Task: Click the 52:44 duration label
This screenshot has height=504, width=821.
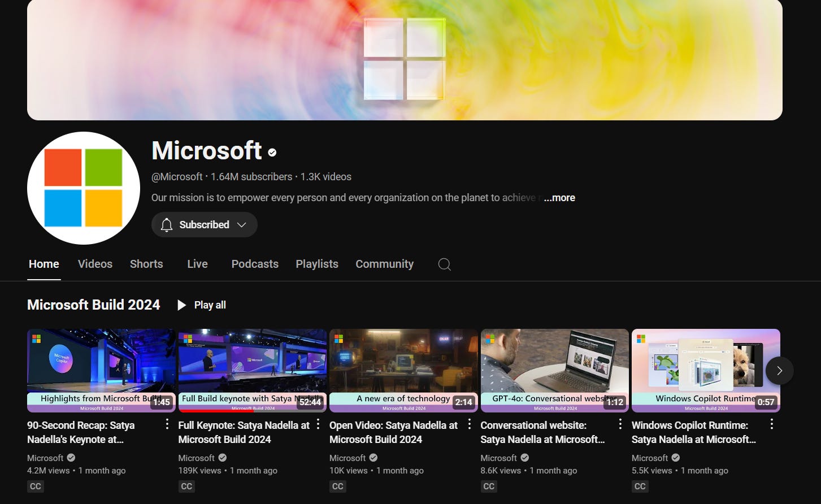Action: coord(310,402)
